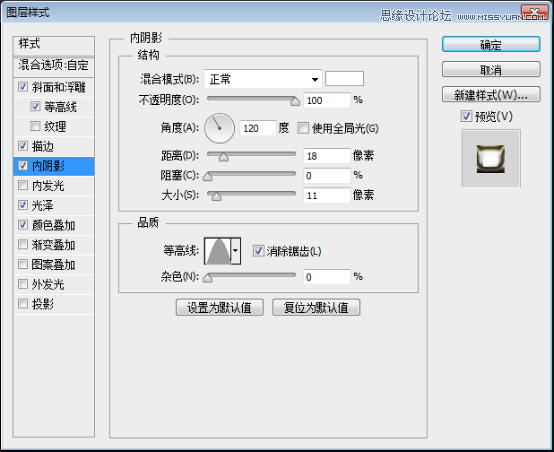Select 混合选项:自定 in the styles list
Viewport: 554px width, 452px height.
(x=54, y=65)
